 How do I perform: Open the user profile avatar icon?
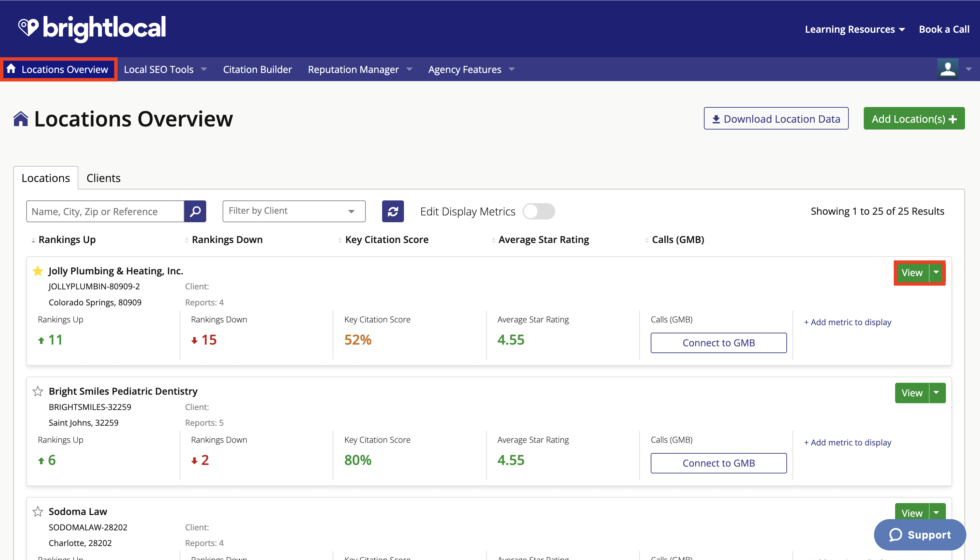coord(947,69)
